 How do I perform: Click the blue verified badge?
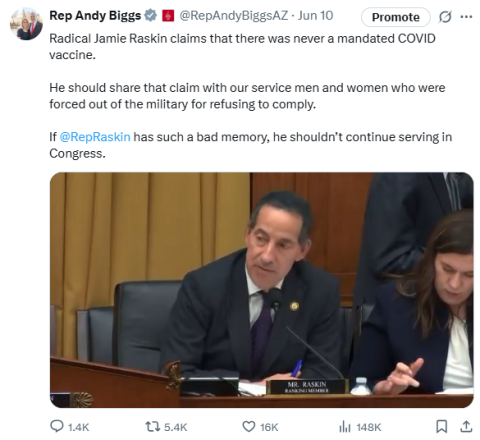tap(150, 15)
